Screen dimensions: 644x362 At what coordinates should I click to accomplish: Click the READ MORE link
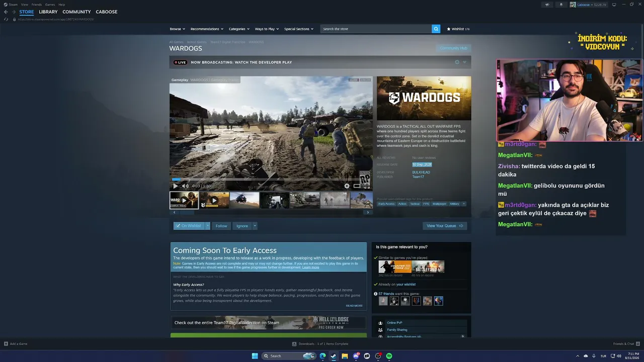354,306
